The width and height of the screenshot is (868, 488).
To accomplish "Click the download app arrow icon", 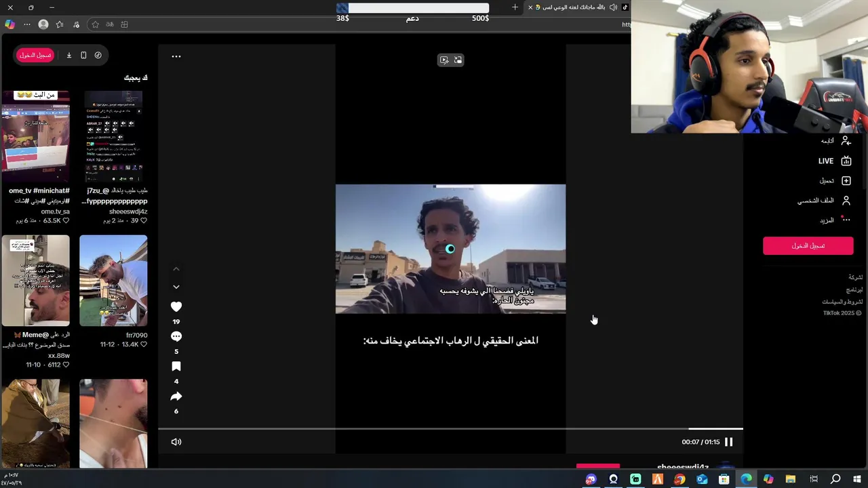I will click(69, 56).
